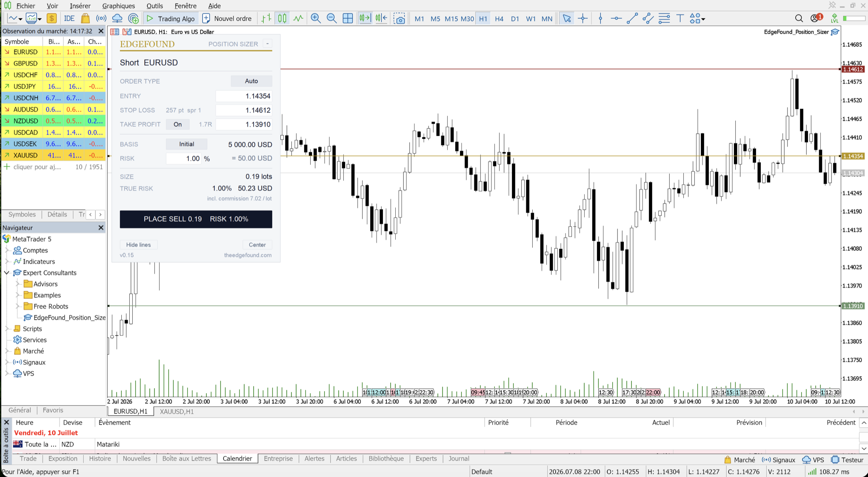Open the Outils menu

pos(154,6)
